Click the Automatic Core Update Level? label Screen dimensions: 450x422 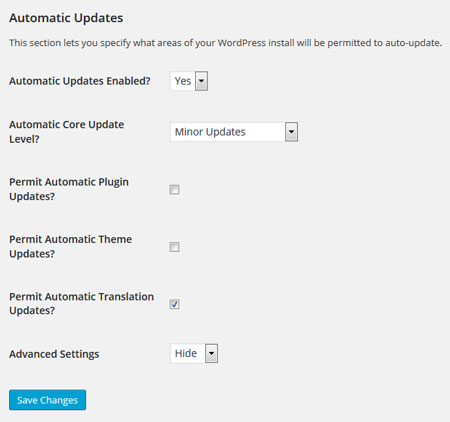point(67,132)
